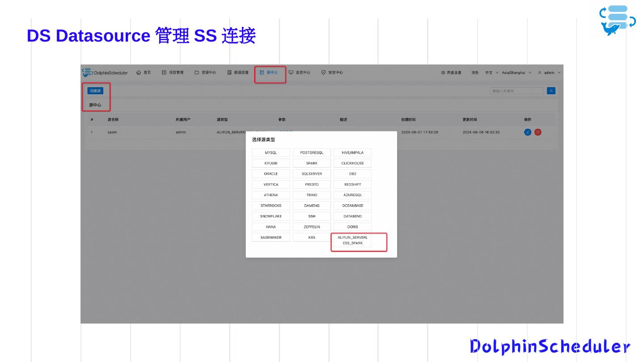The width and height of the screenshot is (644, 362).
Task: Open the 安全中心 menu
Action: pos(332,72)
